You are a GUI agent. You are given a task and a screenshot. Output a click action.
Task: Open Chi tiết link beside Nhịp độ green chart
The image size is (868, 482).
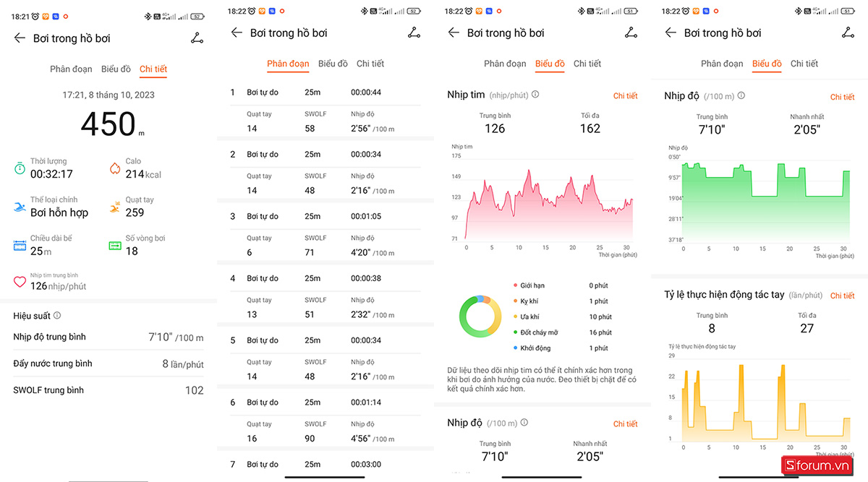[842, 97]
